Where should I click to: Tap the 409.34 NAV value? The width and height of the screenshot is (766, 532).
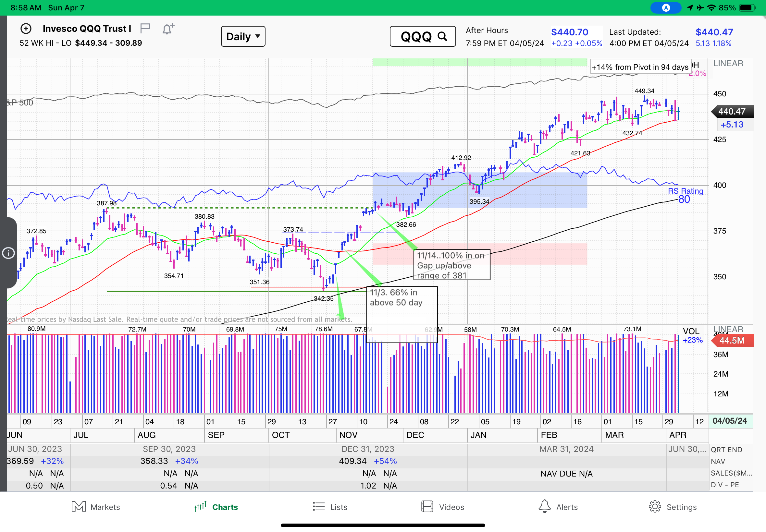pos(352,461)
